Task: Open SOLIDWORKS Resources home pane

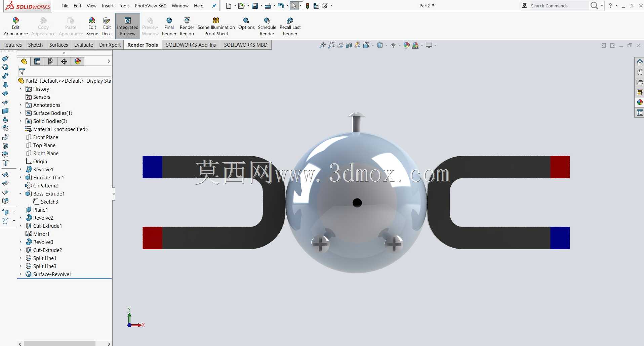Action: (x=640, y=62)
